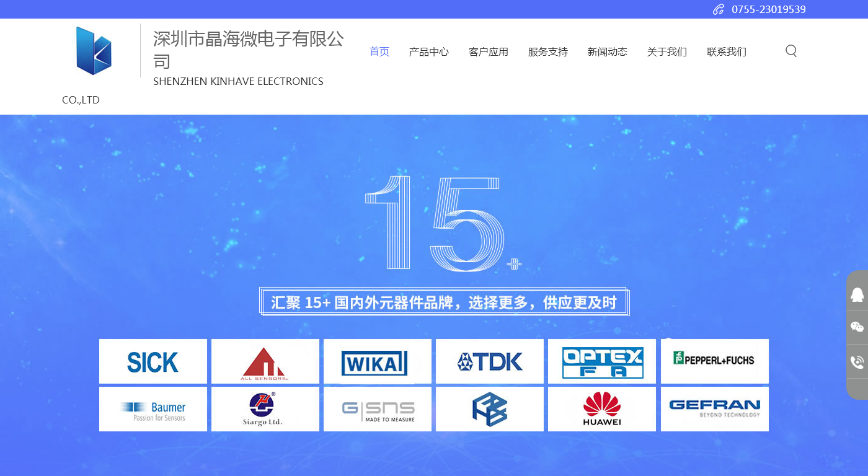Open the 服务支持 menu
Screen dimensions: 868x476
coord(548,51)
